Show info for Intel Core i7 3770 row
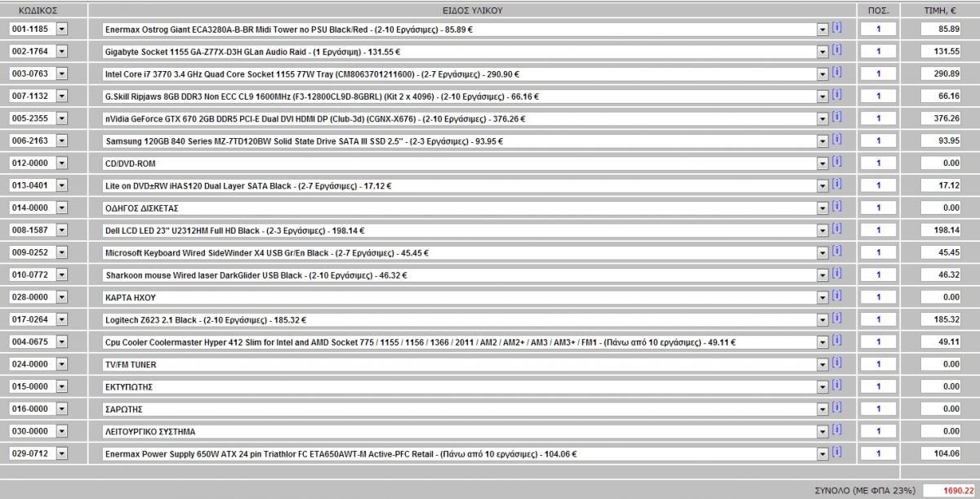980x499 pixels. pyautogui.click(x=837, y=73)
